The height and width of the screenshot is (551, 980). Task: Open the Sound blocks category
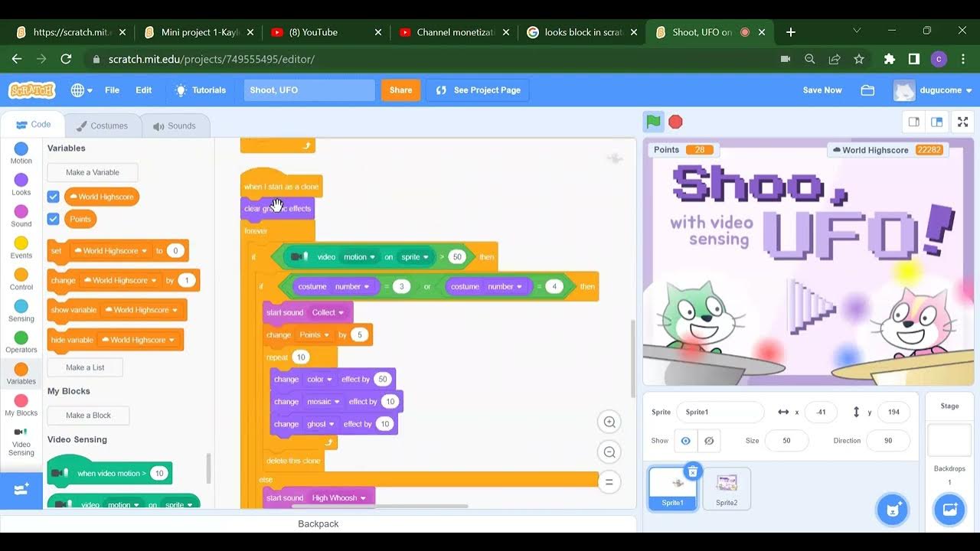coord(21,216)
